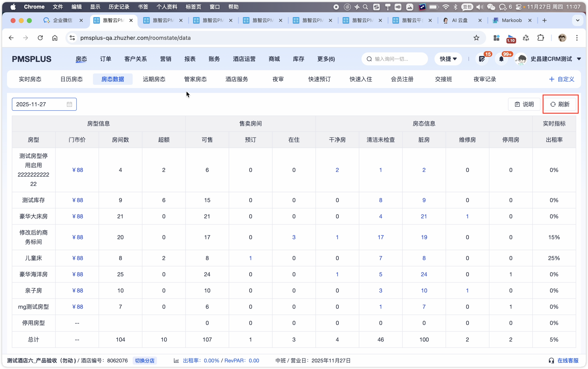Expand the 快捷 shortcut dropdown
Screen dimensions: 588x369
(x=448, y=59)
